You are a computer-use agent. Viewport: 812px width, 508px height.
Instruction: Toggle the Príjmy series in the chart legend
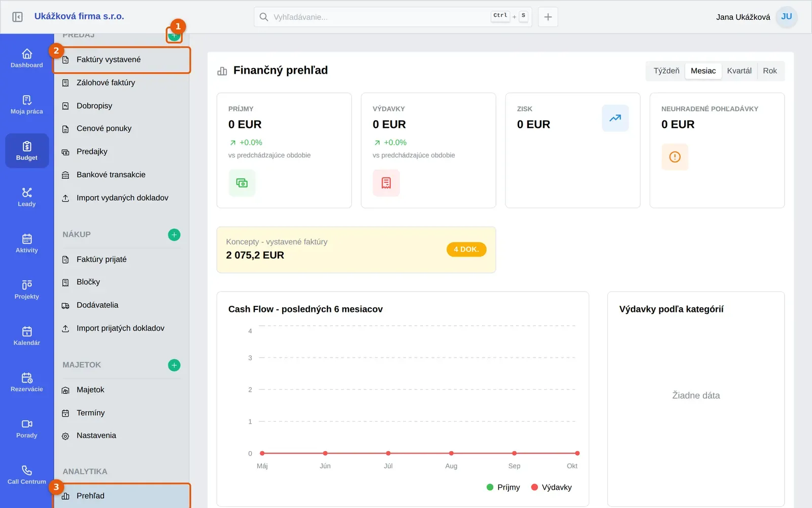[x=503, y=487]
